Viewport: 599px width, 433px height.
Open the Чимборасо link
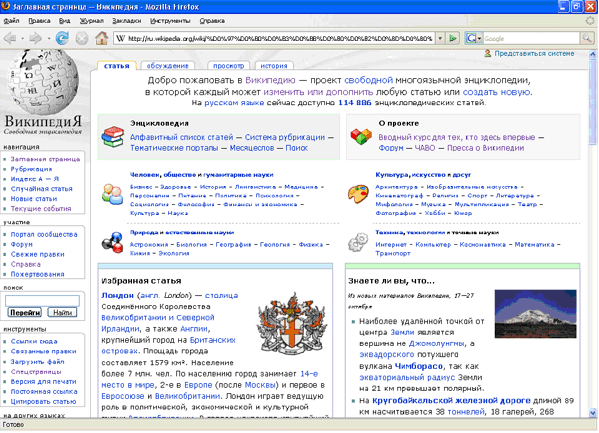(x=419, y=366)
